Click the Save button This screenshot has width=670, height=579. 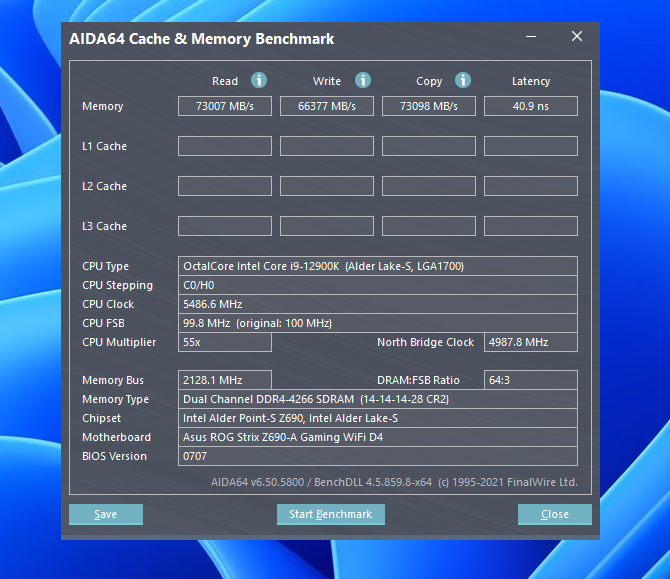pos(106,514)
